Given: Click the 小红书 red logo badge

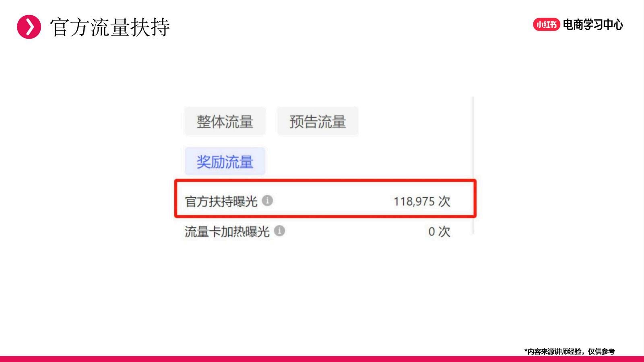Looking at the screenshot, I should [546, 25].
